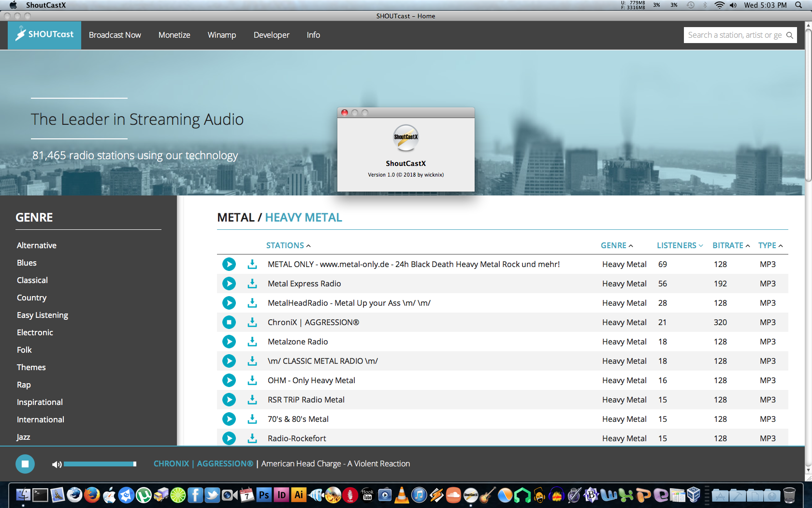812x508 pixels.
Task: Click the now playing track title
Action: (x=335, y=463)
